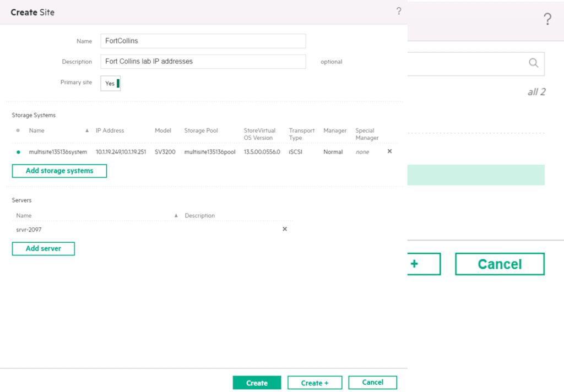Click IP address 10.1.19.249,10.1.19.251 cell

click(x=121, y=152)
